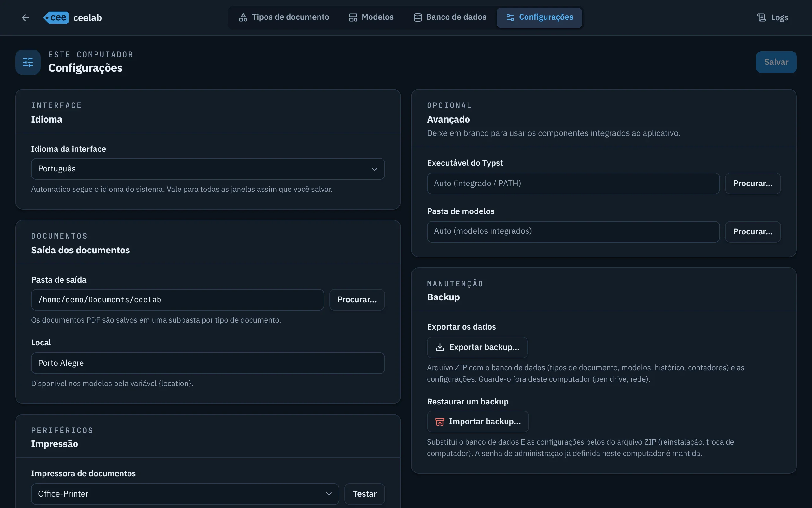
Task: Open the Banco de dados tab
Action: coord(450,17)
